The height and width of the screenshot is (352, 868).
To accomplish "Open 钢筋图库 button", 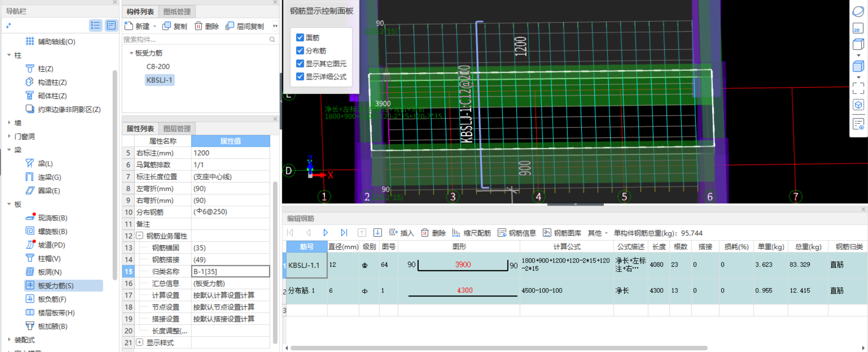I will tap(562, 233).
